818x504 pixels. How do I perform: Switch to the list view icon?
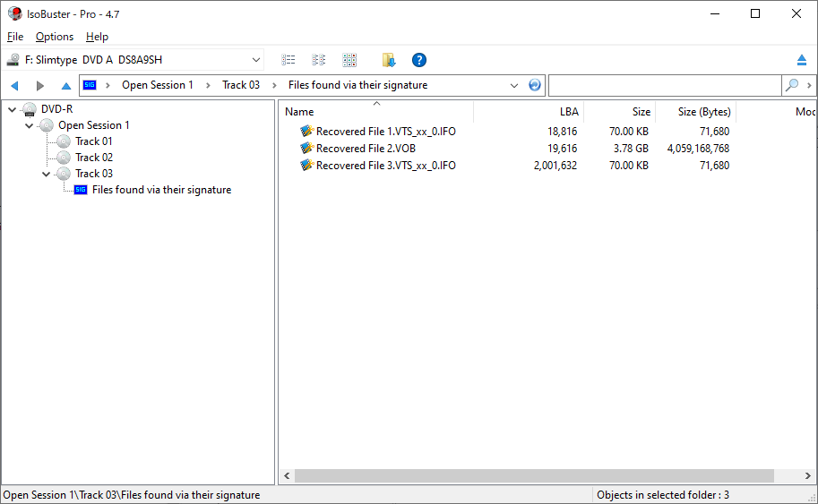tap(288, 60)
